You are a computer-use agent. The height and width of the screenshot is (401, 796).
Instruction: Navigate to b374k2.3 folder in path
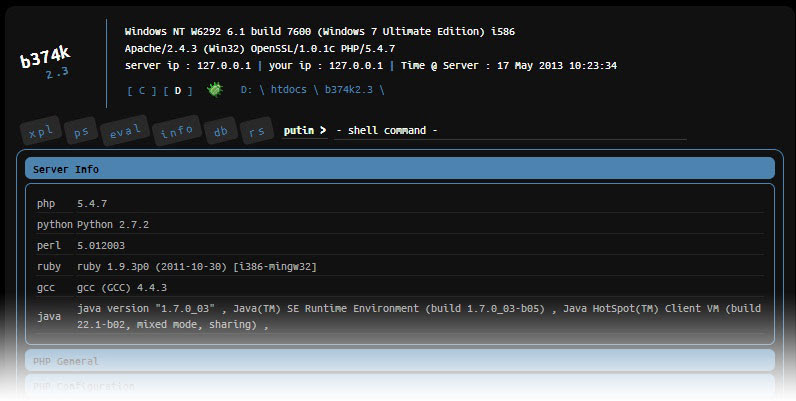coord(349,90)
